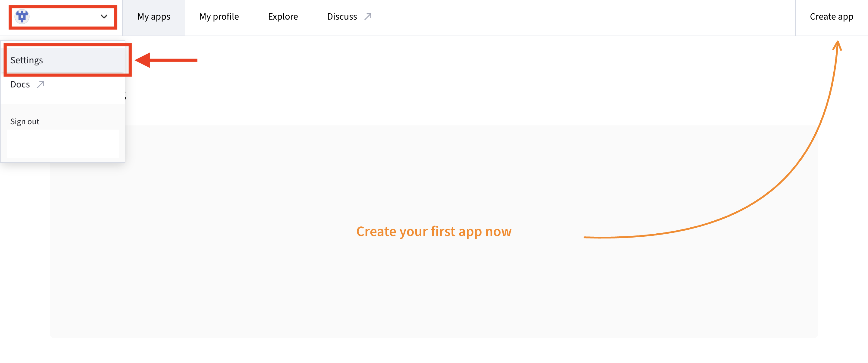Choose Sign out from the account menu
The height and width of the screenshot is (363, 868).
[x=25, y=121]
